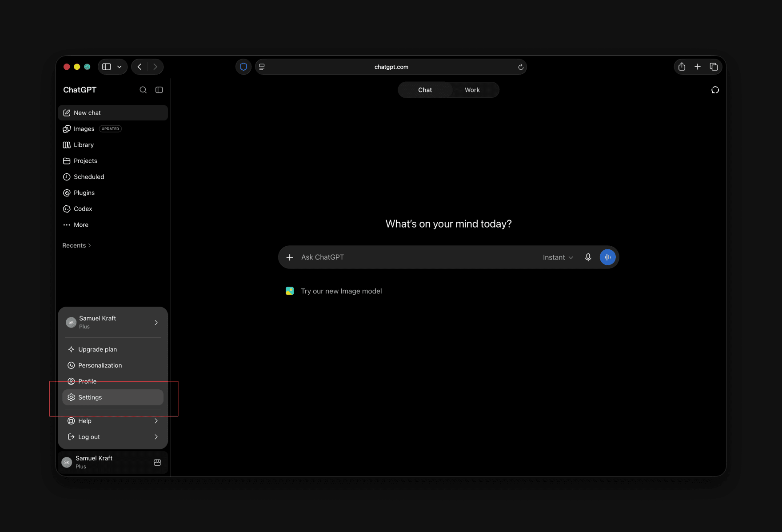Focus the Ask ChatGPT input field
This screenshot has height=532, width=782.
pyautogui.click(x=418, y=257)
